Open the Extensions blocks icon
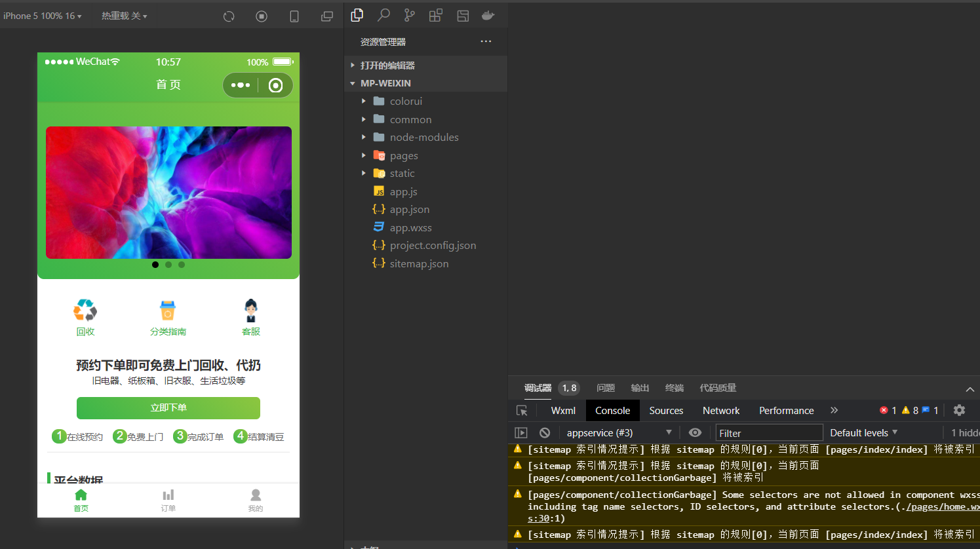 (436, 15)
